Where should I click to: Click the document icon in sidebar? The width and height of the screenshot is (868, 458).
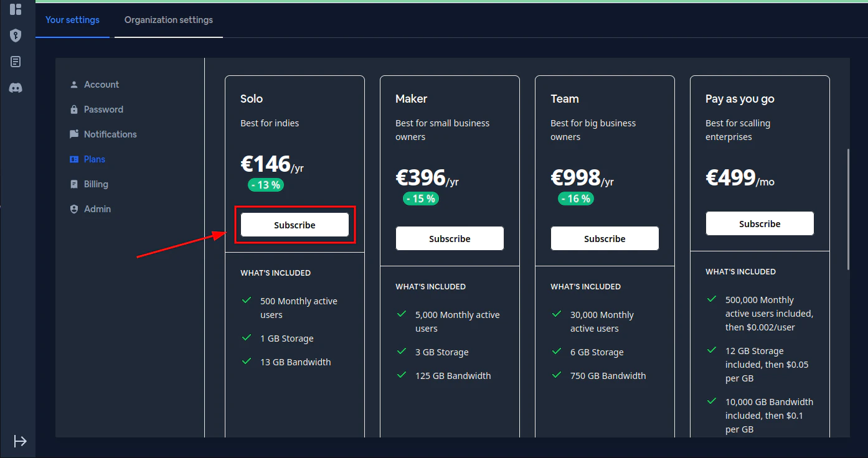click(16, 62)
